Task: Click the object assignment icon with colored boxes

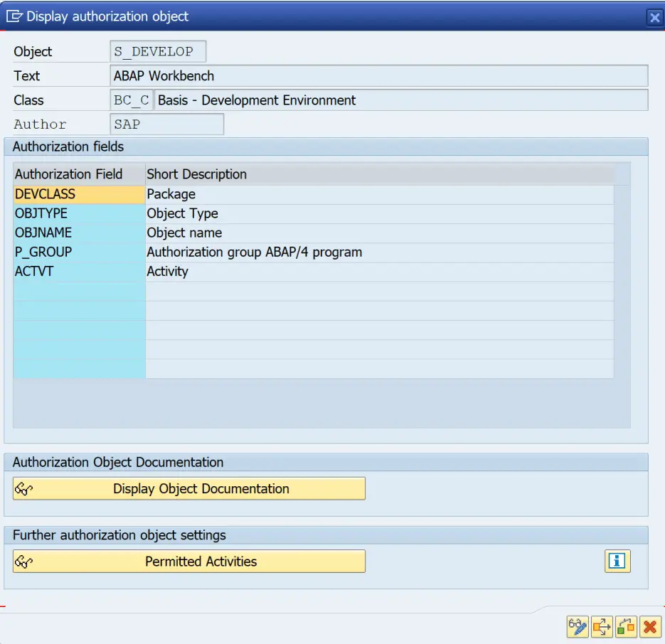Action: tap(625, 627)
